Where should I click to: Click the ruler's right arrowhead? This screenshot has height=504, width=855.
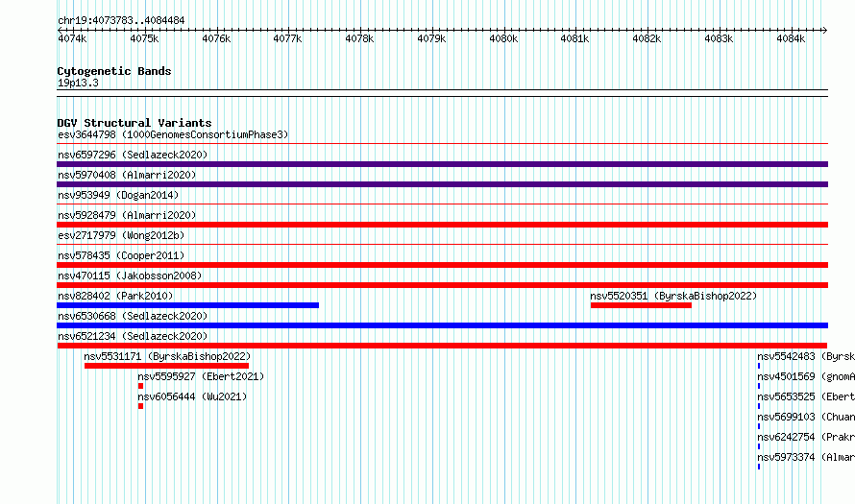(x=825, y=30)
